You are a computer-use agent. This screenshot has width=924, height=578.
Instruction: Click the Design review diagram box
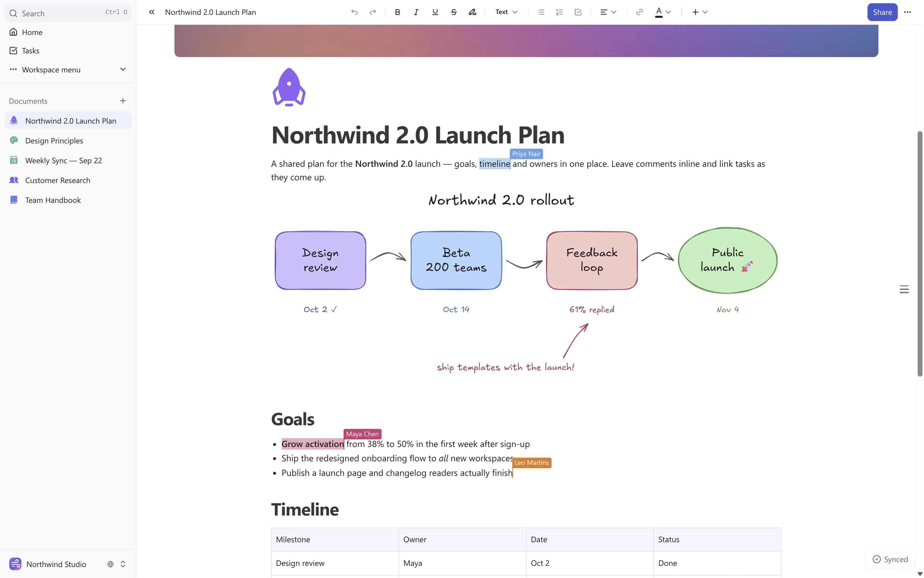(x=320, y=260)
